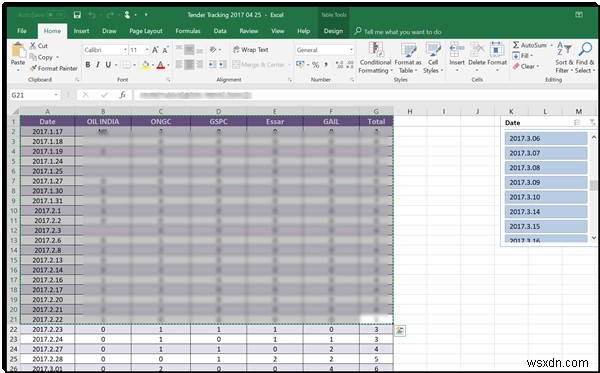Image resolution: width=600 pixels, height=373 pixels.
Task: Expand the Name Box G21 dropdown
Action: pyautogui.click(x=56, y=95)
